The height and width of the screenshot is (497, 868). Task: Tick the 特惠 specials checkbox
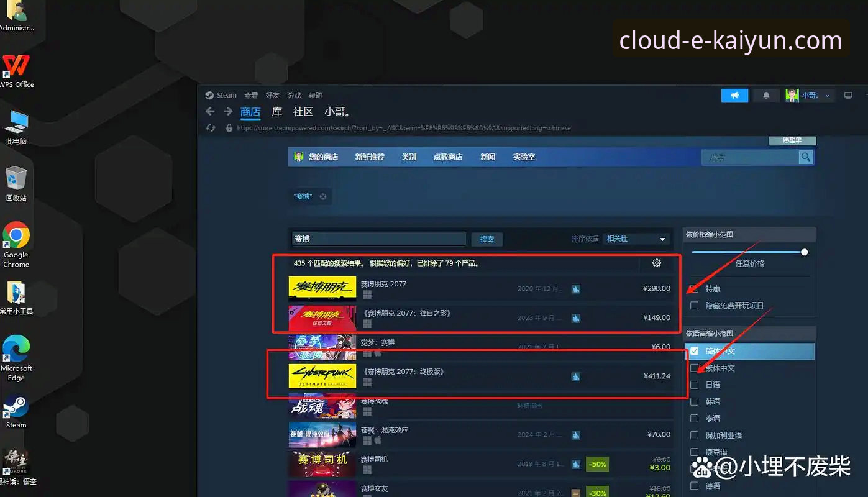(x=694, y=289)
